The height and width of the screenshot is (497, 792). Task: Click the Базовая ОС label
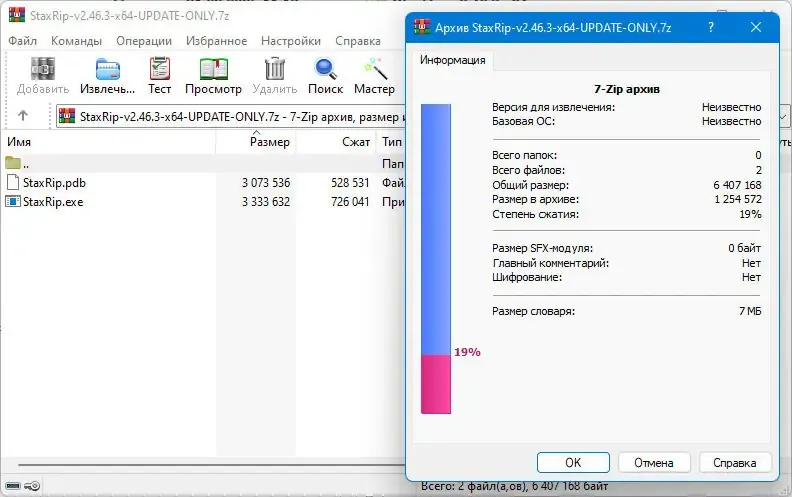523,121
